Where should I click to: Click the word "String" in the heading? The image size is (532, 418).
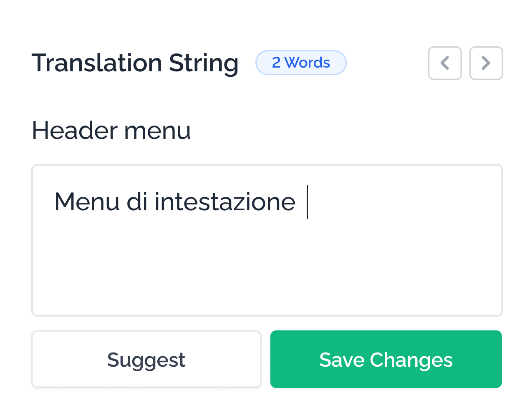pos(204,63)
